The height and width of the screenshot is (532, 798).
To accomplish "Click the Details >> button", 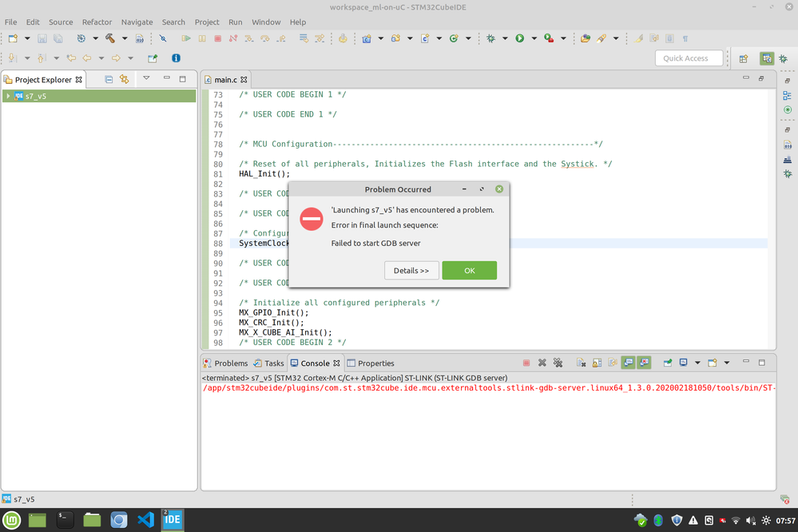I will [x=411, y=271].
